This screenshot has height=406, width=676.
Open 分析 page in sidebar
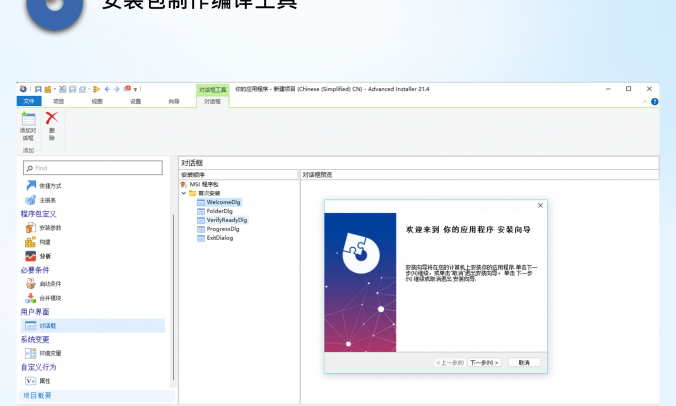38,256
